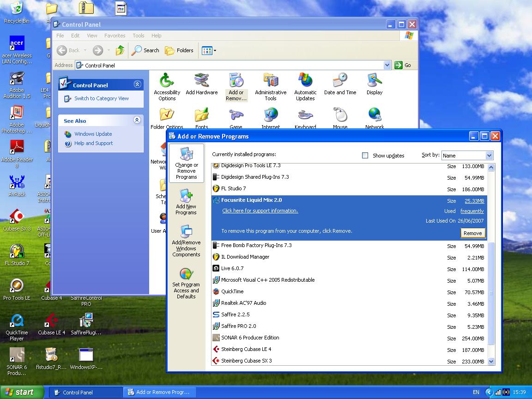Select Change or Remove Programs sidebar button
The image size is (532, 399).
[x=186, y=163]
